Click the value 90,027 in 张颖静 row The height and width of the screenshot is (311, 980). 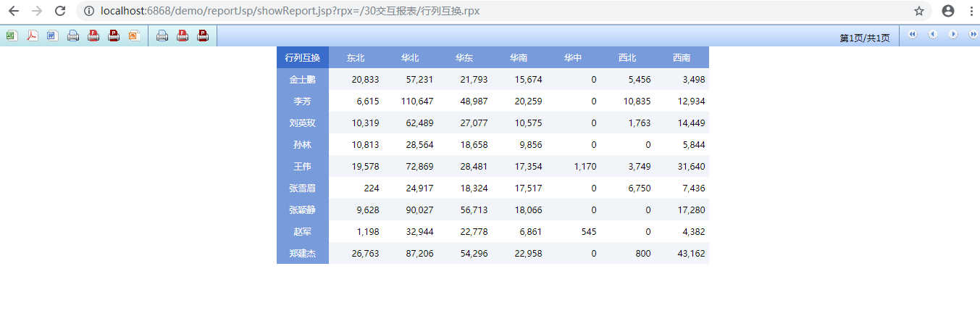pyautogui.click(x=419, y=210)
